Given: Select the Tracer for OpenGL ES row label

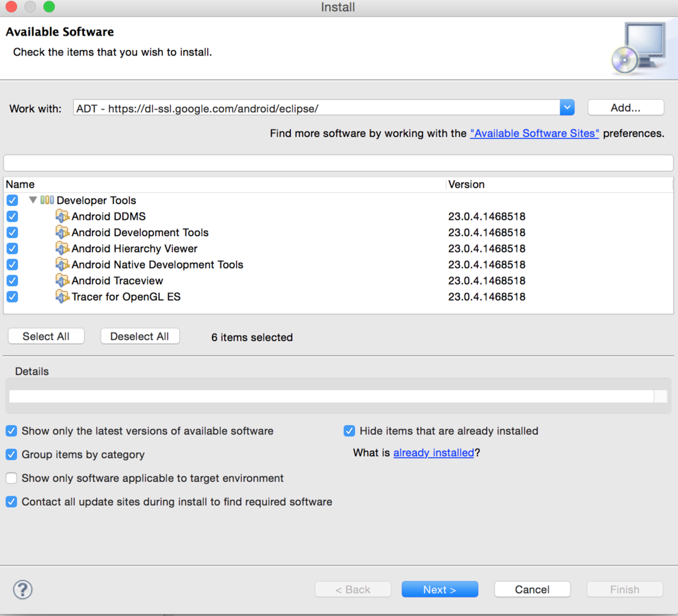Looking at the screenshot, I should point(126,296).
